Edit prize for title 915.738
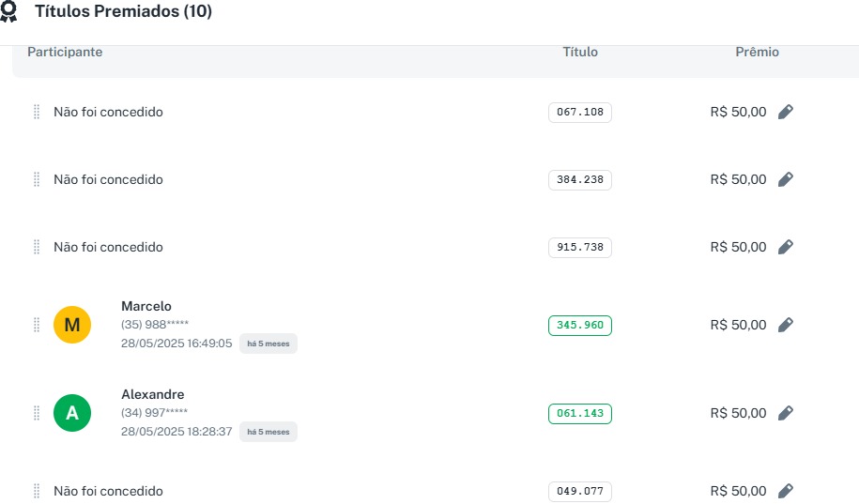859x504 pixels. click(x=786, y=247)
